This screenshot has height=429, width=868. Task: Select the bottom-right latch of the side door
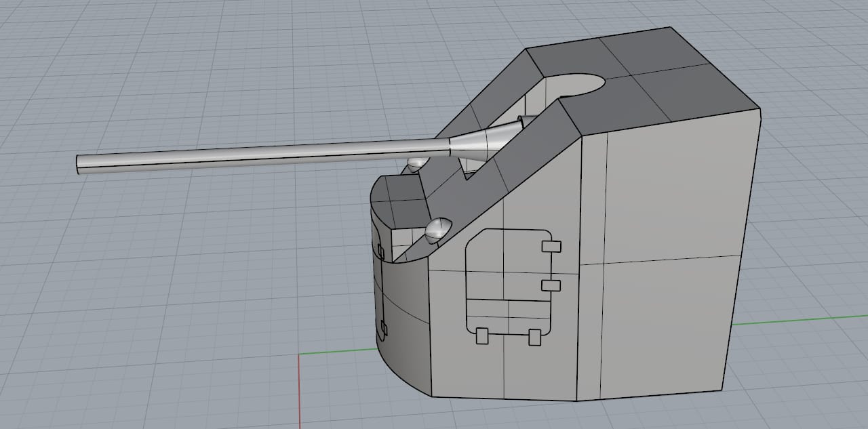tap(534, 335)
